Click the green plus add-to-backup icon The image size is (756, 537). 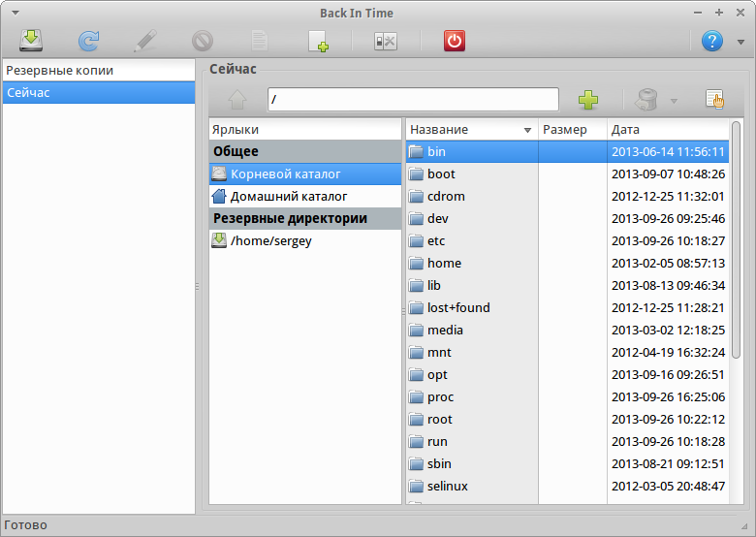[587, 99]
